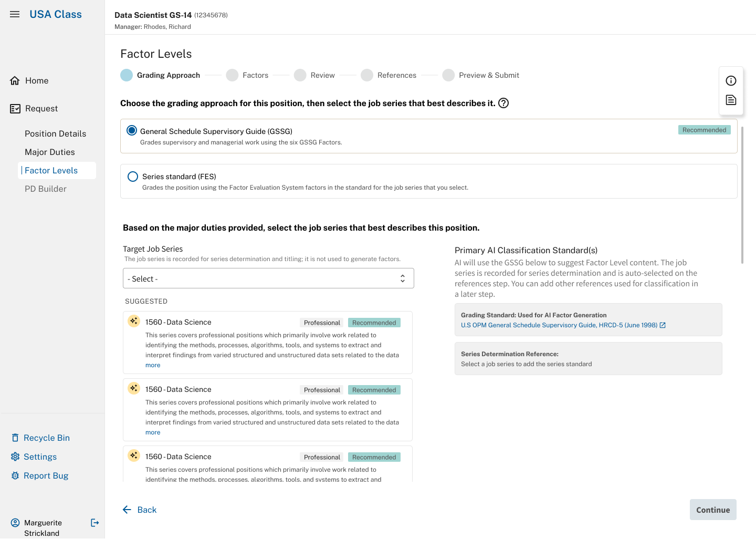Open the document notes icon
756x539 pixels.
click(x=731, y=100)
